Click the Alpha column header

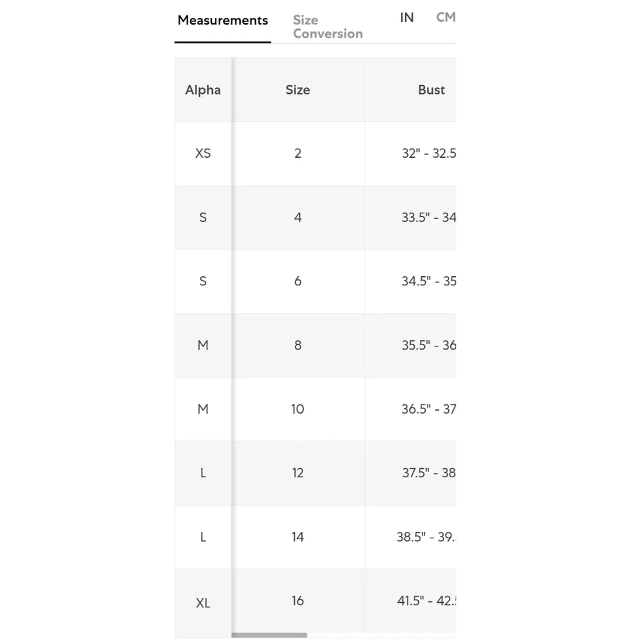point(203,90)
